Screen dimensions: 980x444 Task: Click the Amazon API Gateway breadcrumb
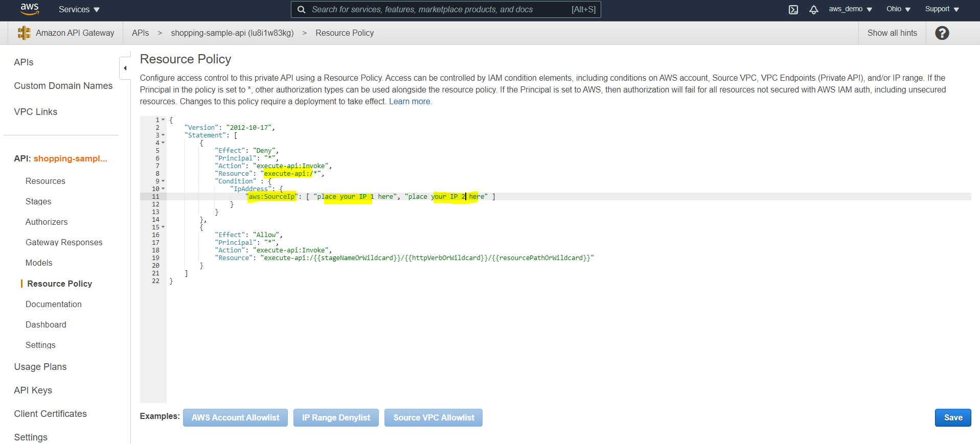coord(75,33)
